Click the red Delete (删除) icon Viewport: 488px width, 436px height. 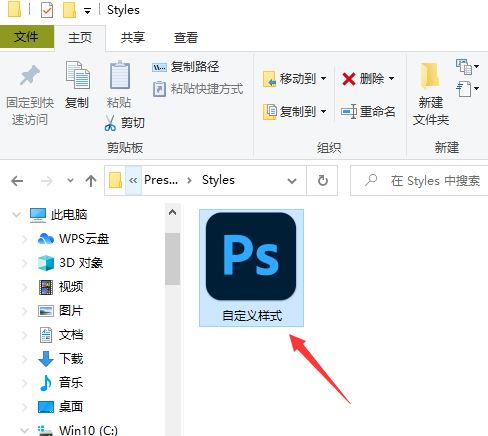point(349,79)
